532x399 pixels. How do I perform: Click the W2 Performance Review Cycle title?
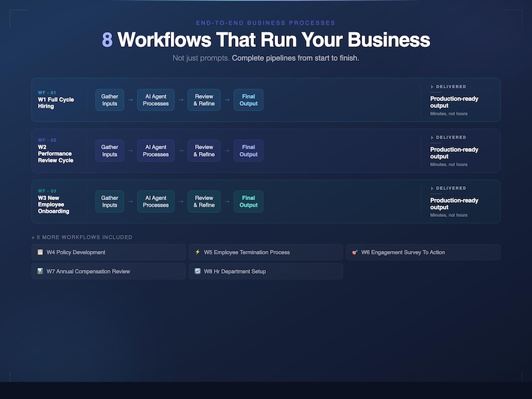tap(56, 153)
